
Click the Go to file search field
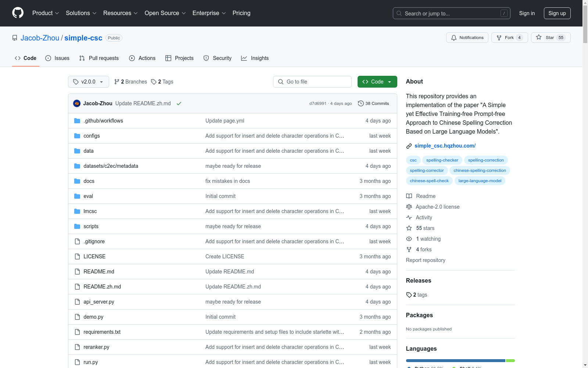coord(312,82)
